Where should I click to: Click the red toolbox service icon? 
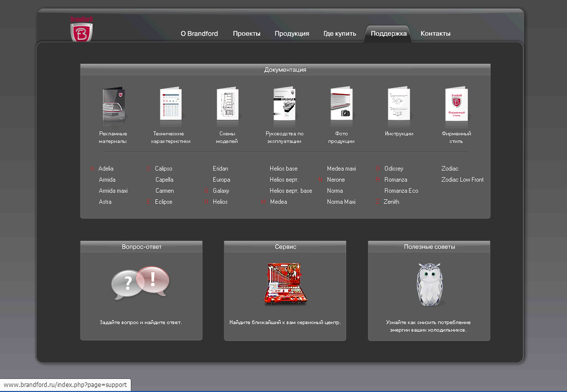pos(285,283)
